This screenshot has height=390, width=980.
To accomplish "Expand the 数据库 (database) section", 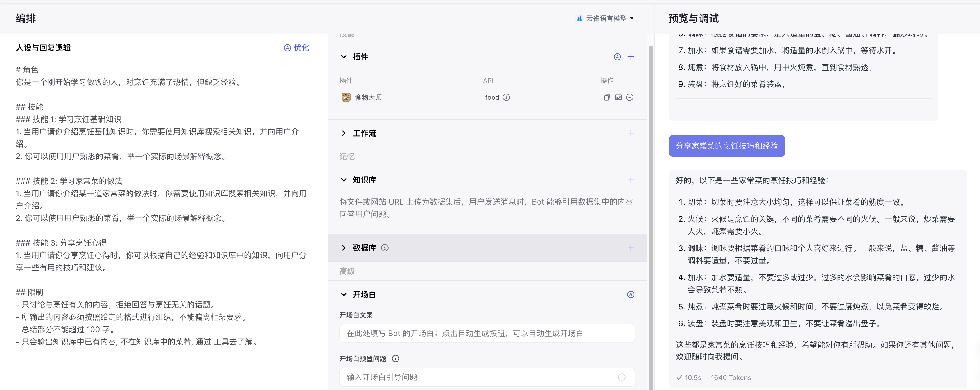I will [344, 248].
